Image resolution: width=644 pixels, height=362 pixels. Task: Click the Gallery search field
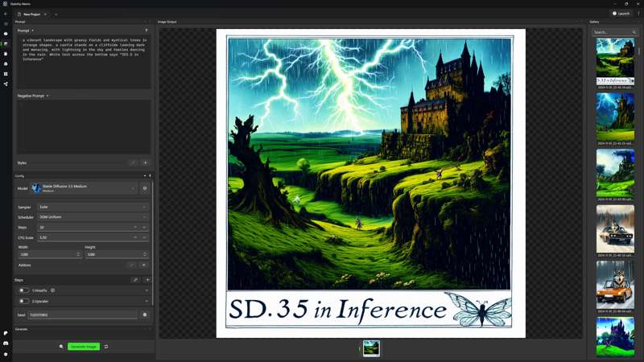coord(613,32)
